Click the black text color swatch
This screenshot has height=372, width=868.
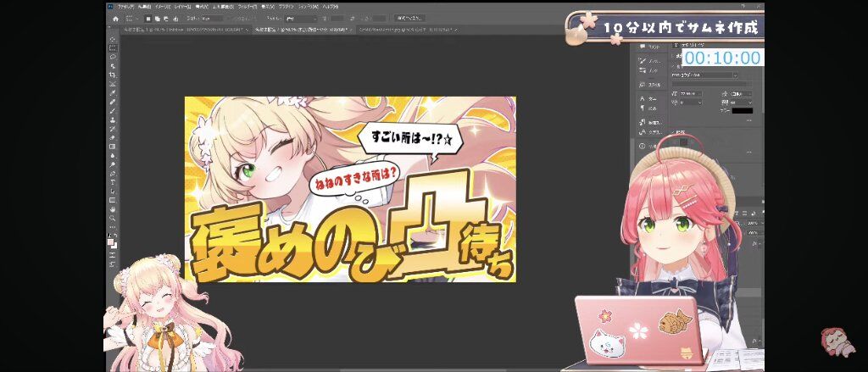(x=743, y=111)
